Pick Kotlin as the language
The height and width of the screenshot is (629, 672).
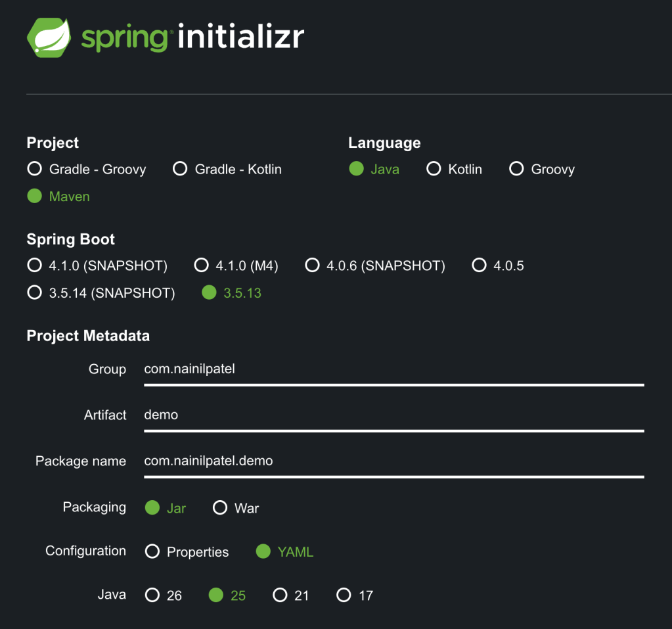(x=434, y=169)
